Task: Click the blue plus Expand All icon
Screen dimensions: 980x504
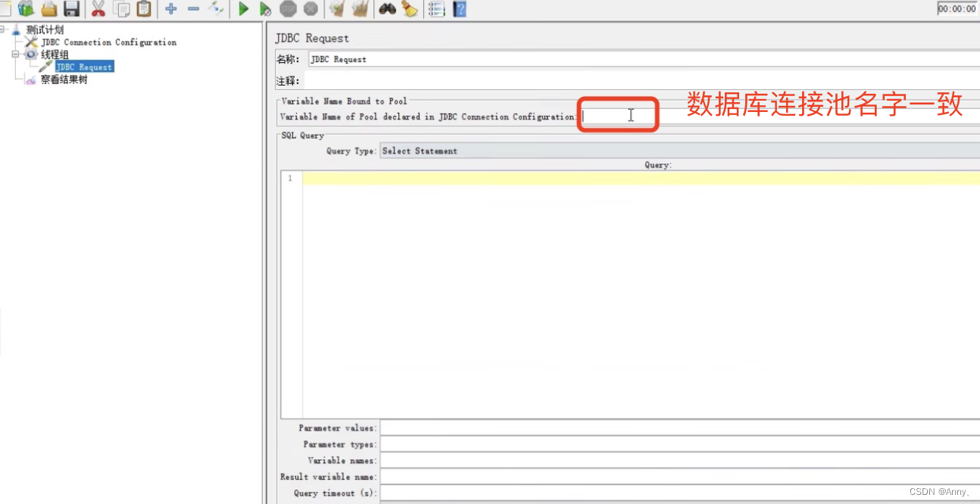Action: tap(171, 9)
